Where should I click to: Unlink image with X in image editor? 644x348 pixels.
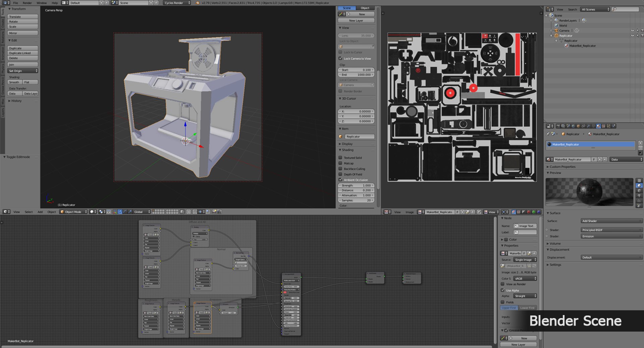473,212
